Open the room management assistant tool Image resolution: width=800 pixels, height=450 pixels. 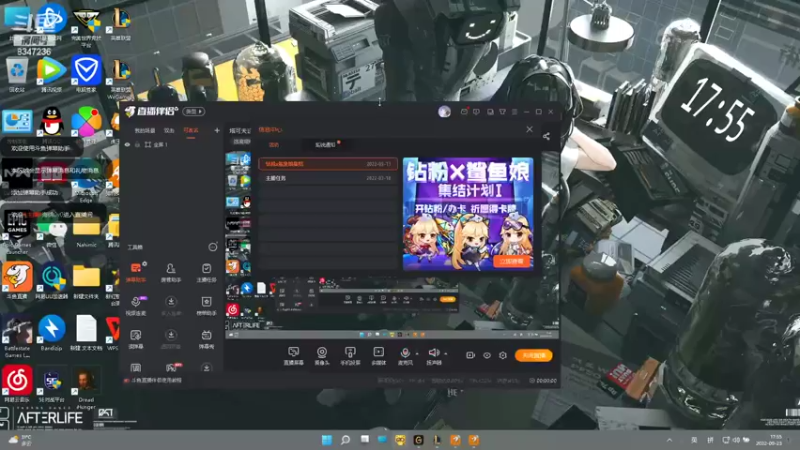171,272
